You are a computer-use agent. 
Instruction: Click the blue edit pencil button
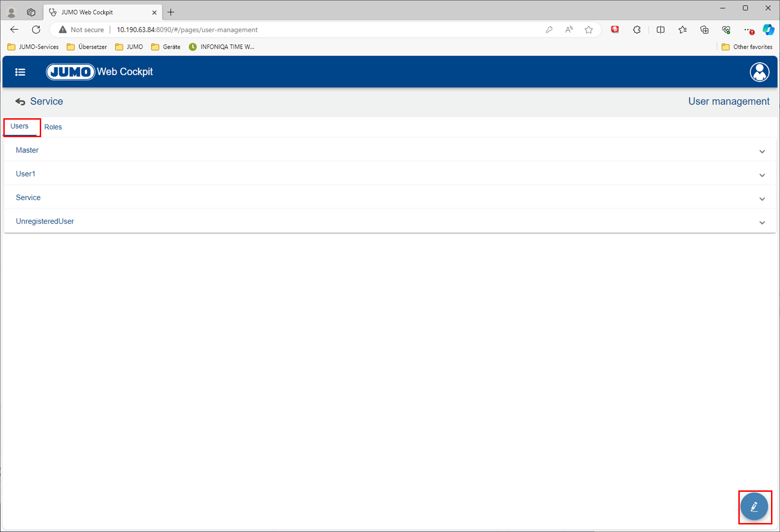pyautogui.click(x=754, y=507)
